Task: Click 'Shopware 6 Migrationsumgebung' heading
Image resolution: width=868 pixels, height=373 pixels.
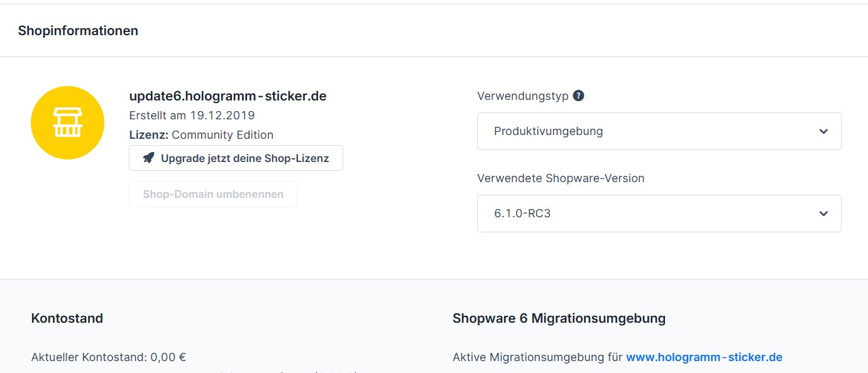Action: [x=559, y=318]
